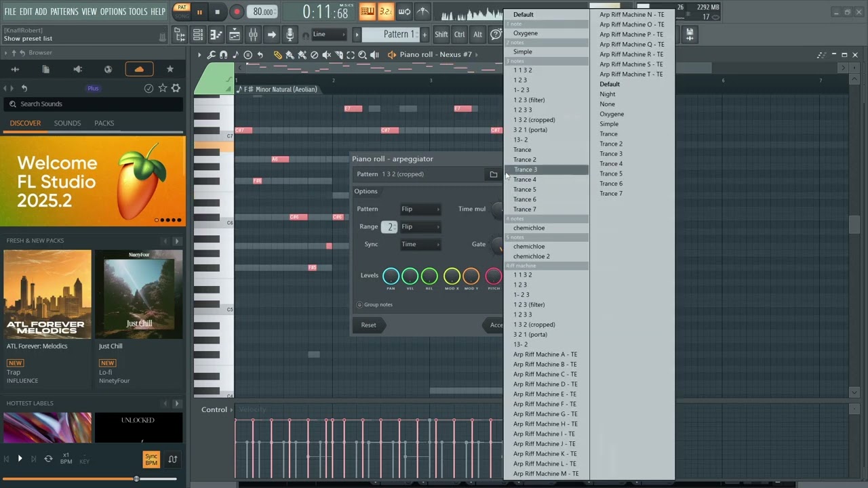Screen dimensions: 868x488
Task: Expand the piano roll menu arrow
Action: (x=199, y=55)
